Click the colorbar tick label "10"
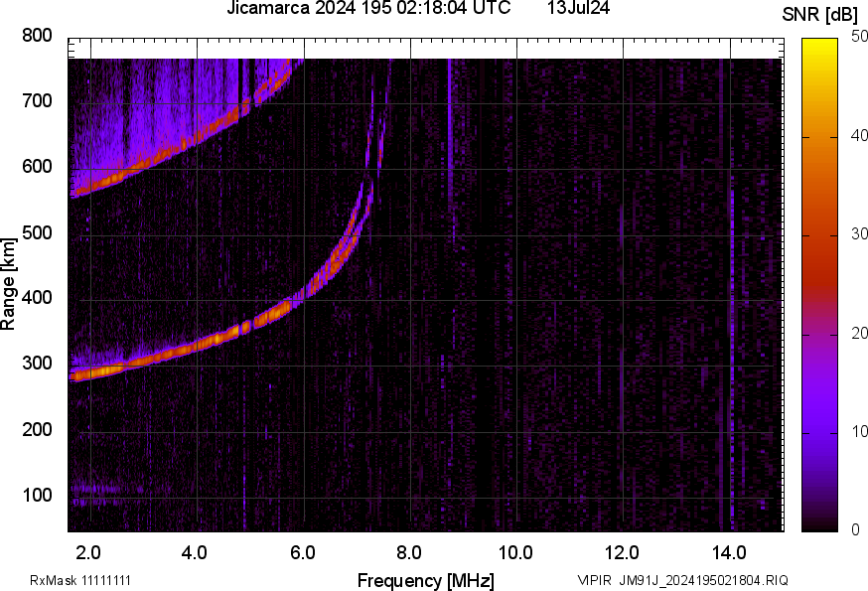This screenshot has width=868, height=591. [x=860, y=431]
